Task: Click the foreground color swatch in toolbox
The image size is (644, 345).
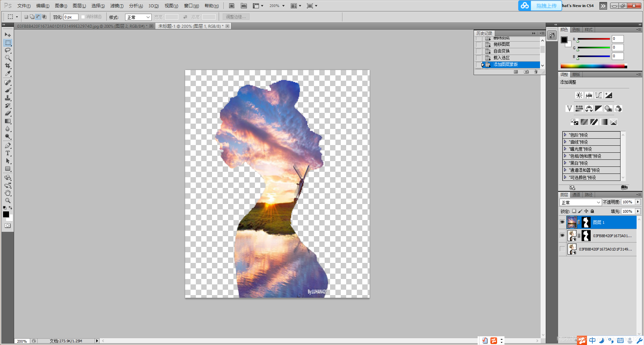Action: pyautogui.click(x=6, y=214)
